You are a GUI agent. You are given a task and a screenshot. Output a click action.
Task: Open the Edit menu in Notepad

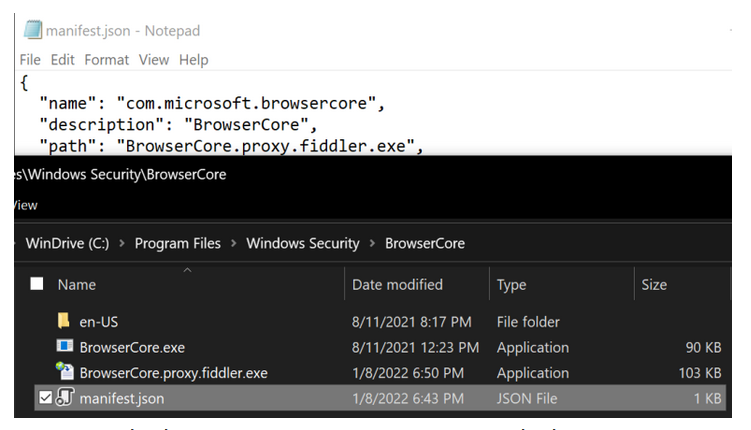pos(63,60)
